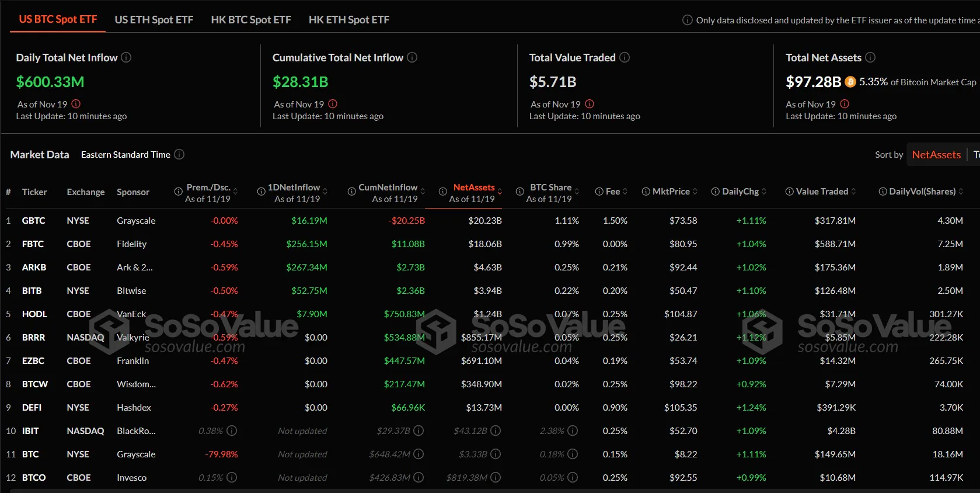
Task: Open the BITB ticker row
Action: coord(32,291)
